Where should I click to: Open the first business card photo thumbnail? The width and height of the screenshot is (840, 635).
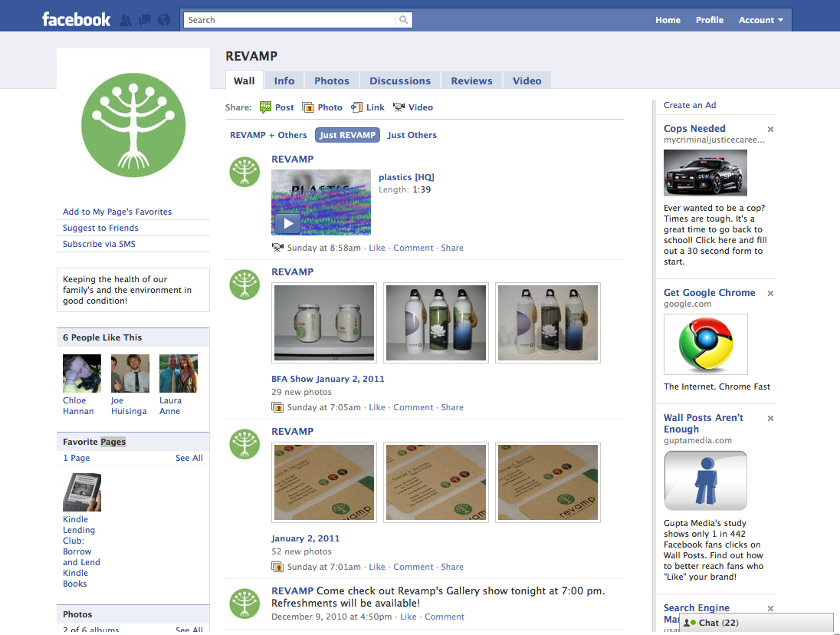324,482
